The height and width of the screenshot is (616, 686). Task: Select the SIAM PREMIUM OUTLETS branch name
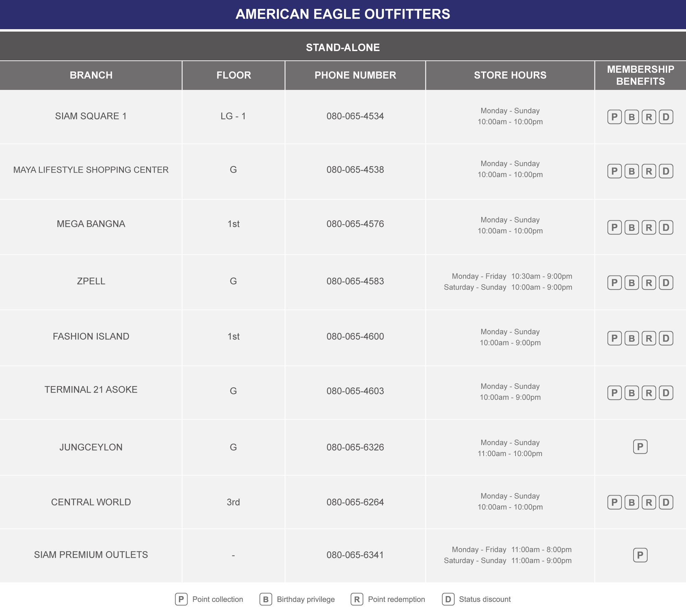coord(91,555)
